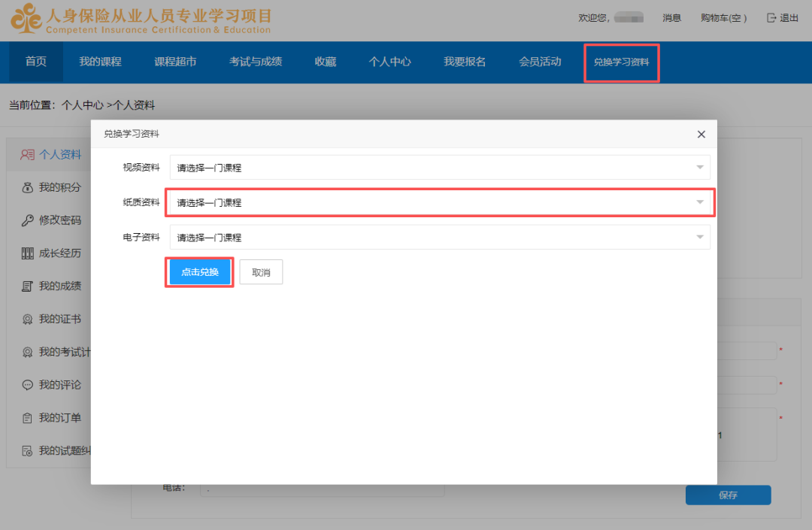
Task: Open 我的评论 chat bubble icon
Action: coord(28,385)
